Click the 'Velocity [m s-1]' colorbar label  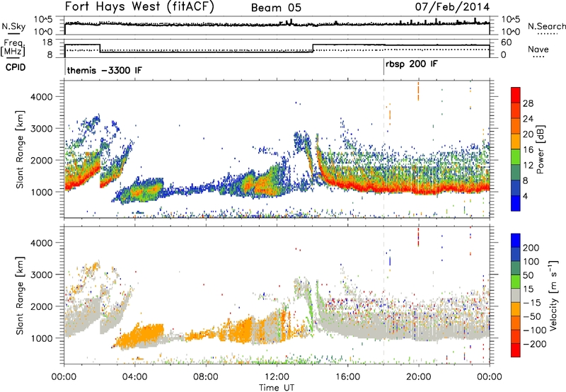click(x=553, y=295)
